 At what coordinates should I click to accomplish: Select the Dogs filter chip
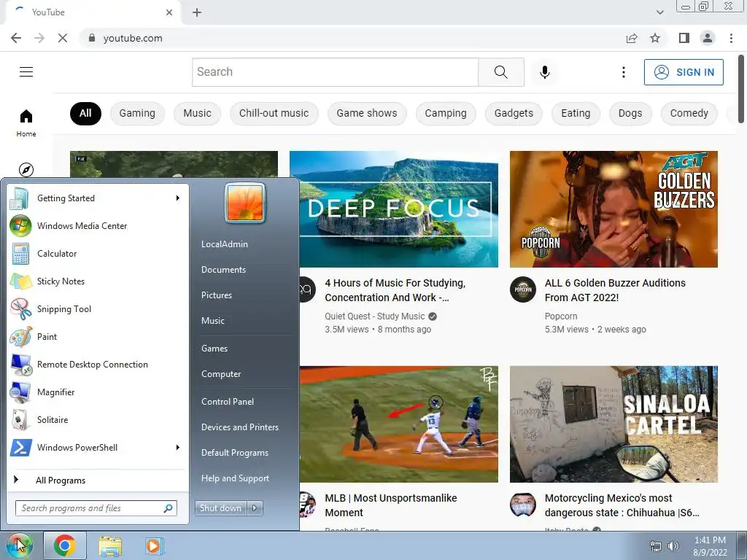pos(630,113)
